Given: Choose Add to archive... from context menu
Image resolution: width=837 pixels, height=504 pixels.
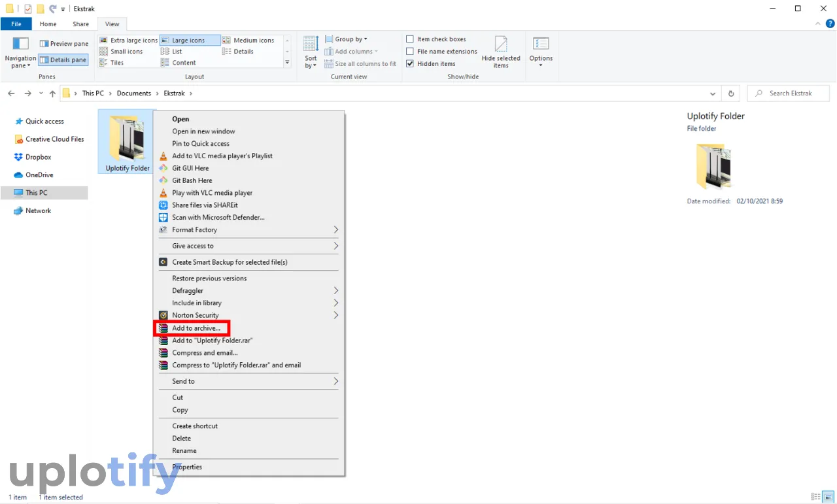Looking at the screenshot, I should (196, 328).
